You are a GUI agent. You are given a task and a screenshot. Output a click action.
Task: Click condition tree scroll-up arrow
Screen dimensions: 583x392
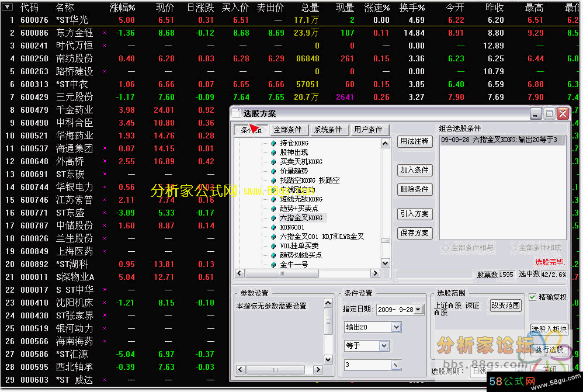pos(385,144)
